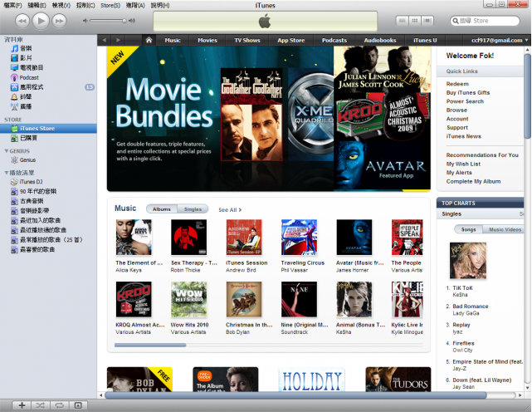Open The Element of... album cover
532x412 pixels.
pyautogui.click(x=134, y=237)
